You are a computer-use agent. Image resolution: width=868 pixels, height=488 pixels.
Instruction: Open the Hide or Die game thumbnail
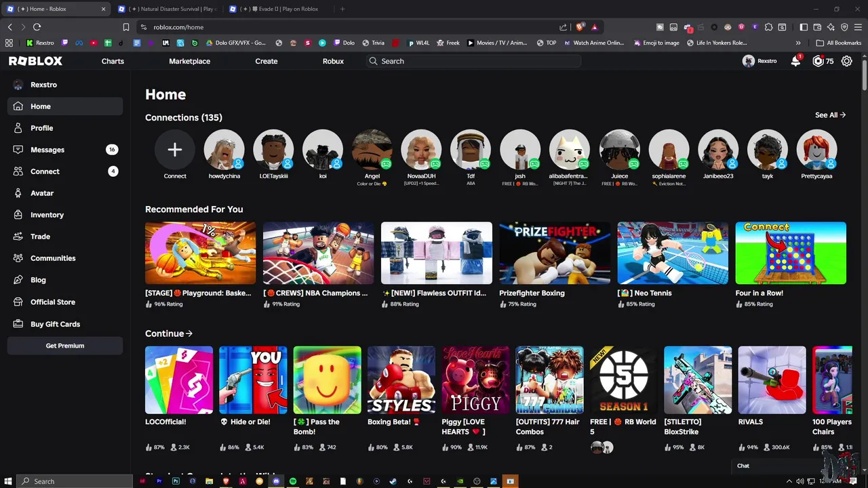[x=253, y=380]
